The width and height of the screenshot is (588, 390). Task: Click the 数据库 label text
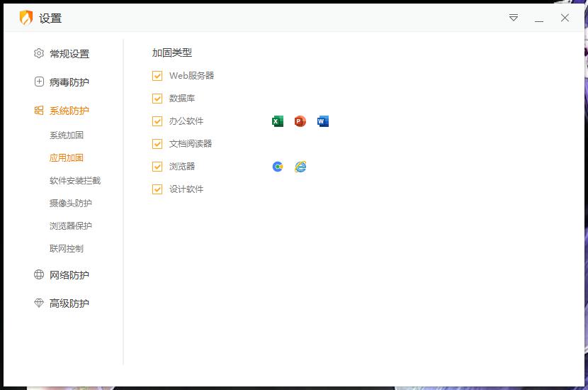click(x=182, y=99)
